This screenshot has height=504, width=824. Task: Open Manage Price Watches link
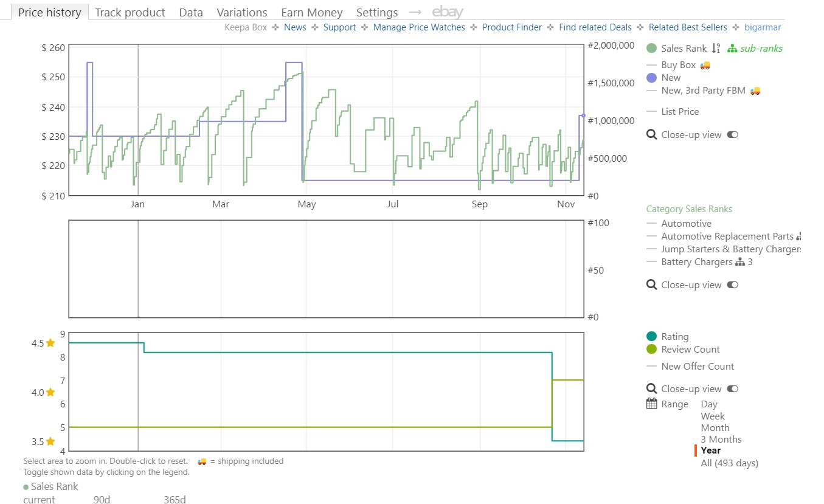click(x=419, y=27)
